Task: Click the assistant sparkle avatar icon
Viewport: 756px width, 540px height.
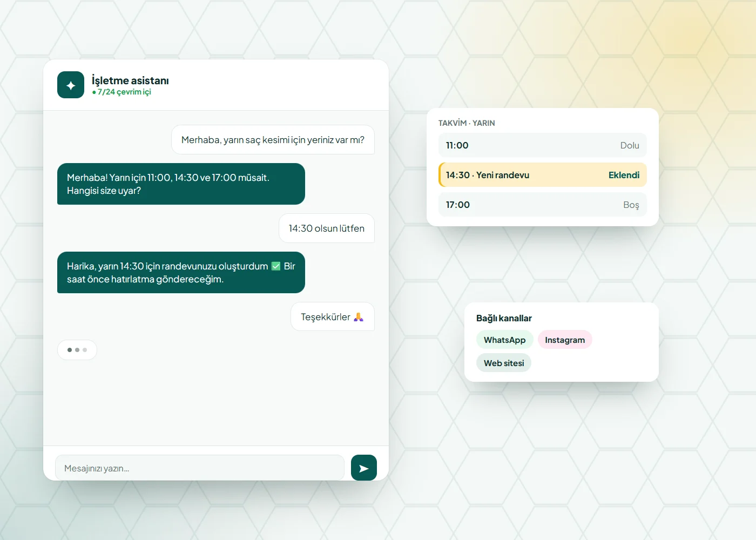Action: [71, 85]
